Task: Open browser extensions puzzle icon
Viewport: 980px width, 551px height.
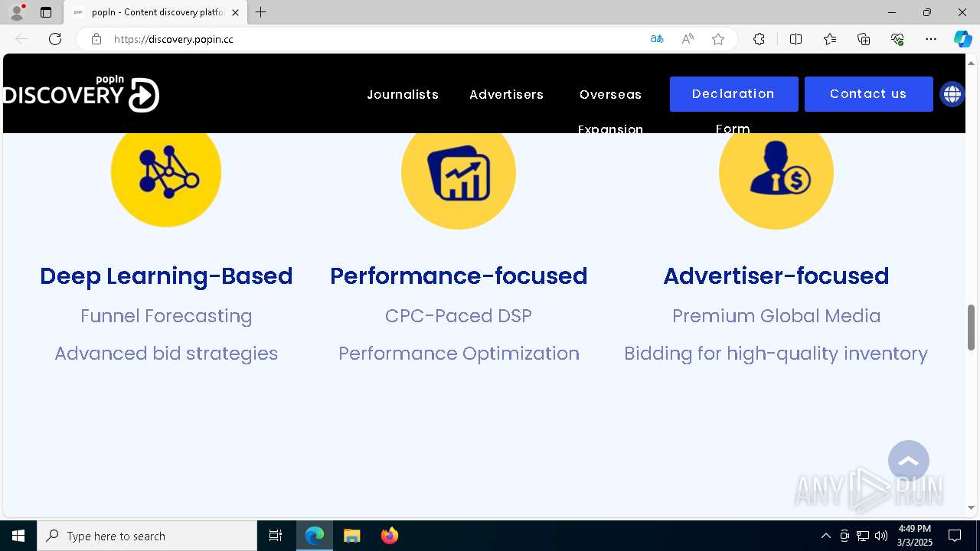Action: pyautogui.click(x=759, y=39)
